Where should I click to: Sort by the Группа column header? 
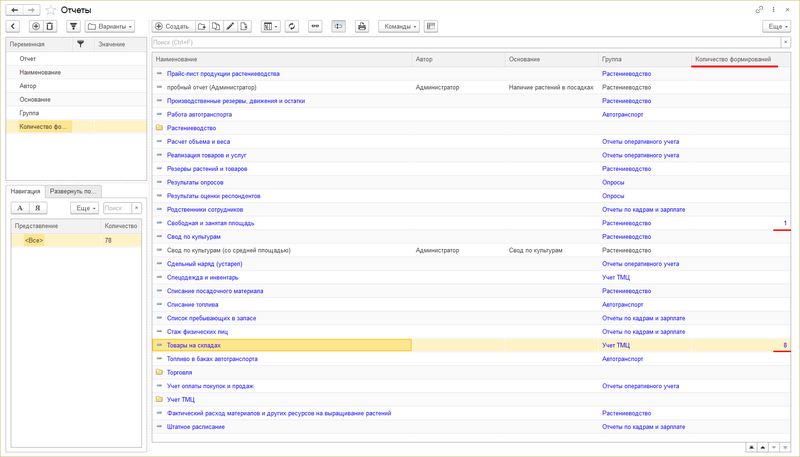pos(645,59)
